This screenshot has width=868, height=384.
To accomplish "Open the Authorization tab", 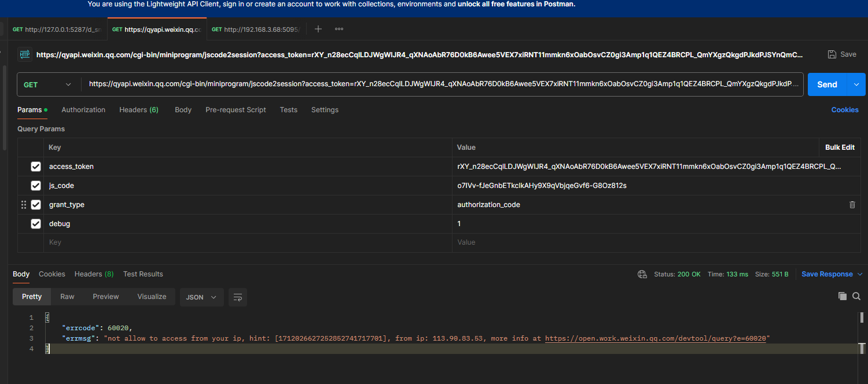I will 83,110.
